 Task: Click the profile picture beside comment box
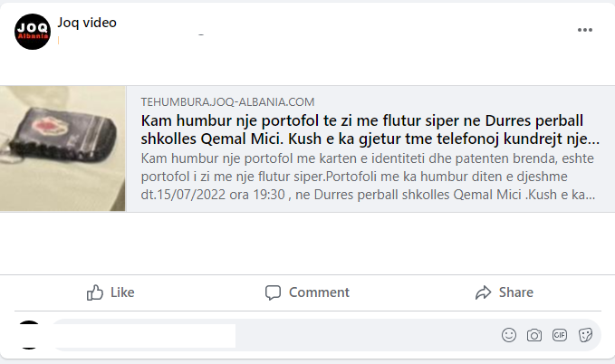tap(29, 334)
